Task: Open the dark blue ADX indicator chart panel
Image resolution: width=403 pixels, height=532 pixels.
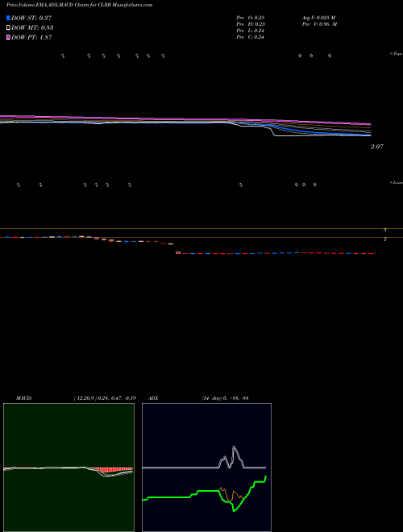Action: point(206,468)
